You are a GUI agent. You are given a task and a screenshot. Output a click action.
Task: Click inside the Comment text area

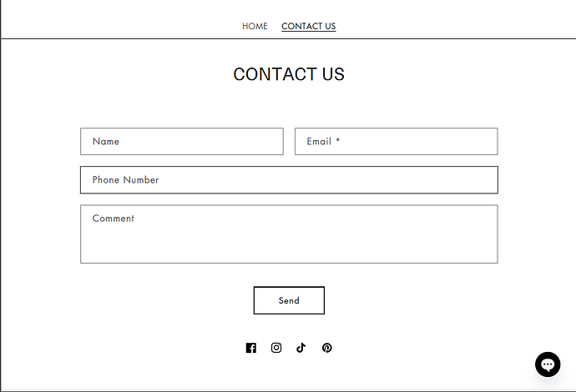point(289,234)
